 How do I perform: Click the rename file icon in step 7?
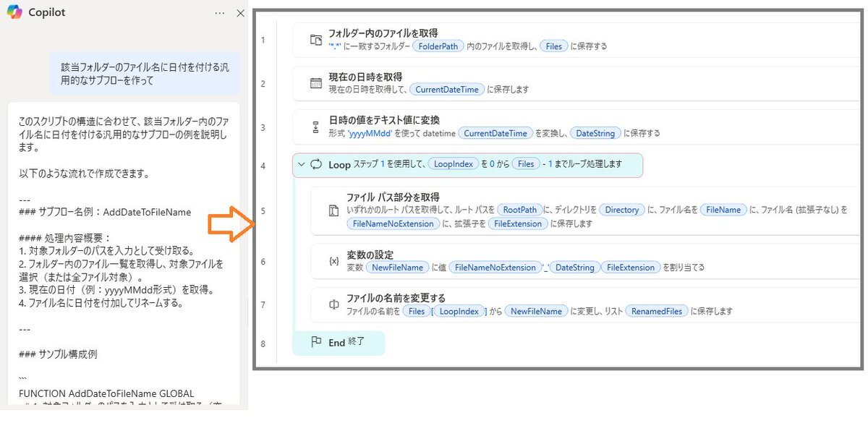tap(333, 305)
